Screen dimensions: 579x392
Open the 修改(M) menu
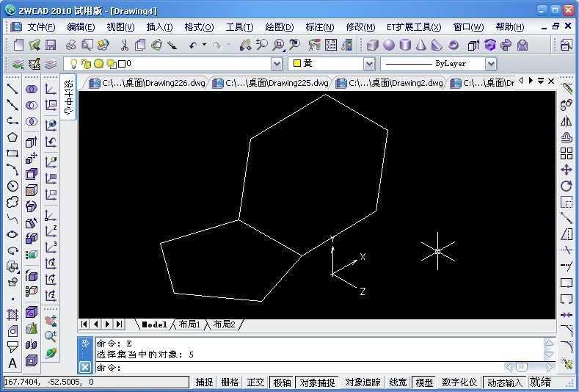(x=360, y=27)
